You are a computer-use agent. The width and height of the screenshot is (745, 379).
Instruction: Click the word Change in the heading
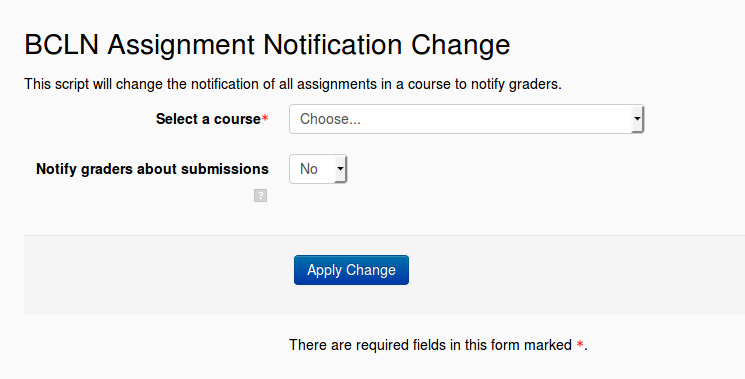(460, 45)
